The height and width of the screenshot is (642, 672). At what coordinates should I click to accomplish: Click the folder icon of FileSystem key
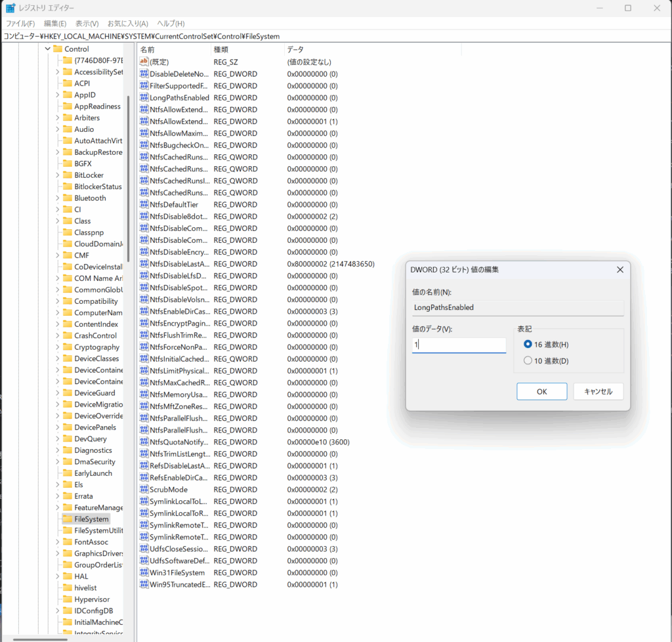coord(68,519)
